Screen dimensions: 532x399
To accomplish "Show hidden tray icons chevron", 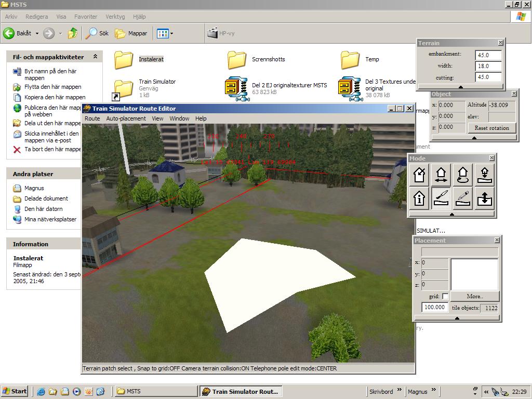I will 486,392.
